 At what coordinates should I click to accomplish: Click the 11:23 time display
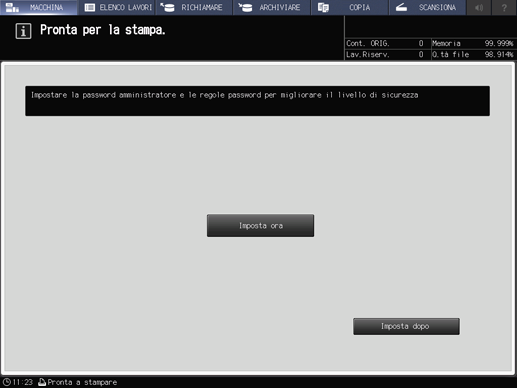(x=23, y=382)
